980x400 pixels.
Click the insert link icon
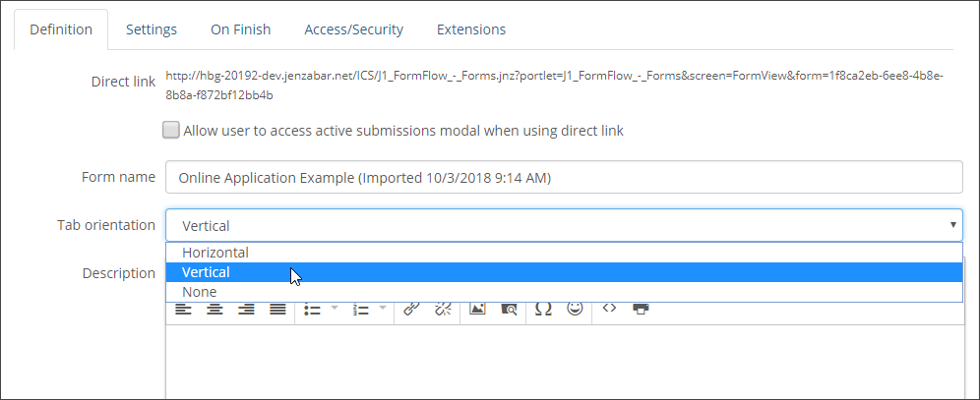pyautogui.click(x=412, y=310)
